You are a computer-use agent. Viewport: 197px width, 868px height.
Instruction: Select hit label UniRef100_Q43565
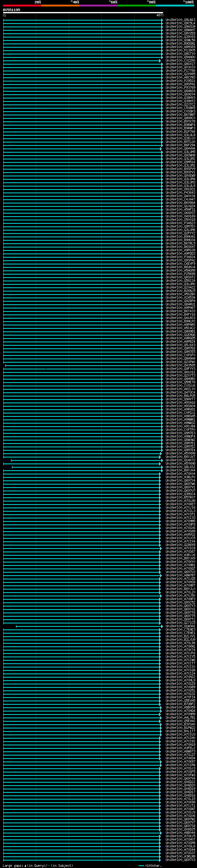pyautogui.click(x=180, y=365)
